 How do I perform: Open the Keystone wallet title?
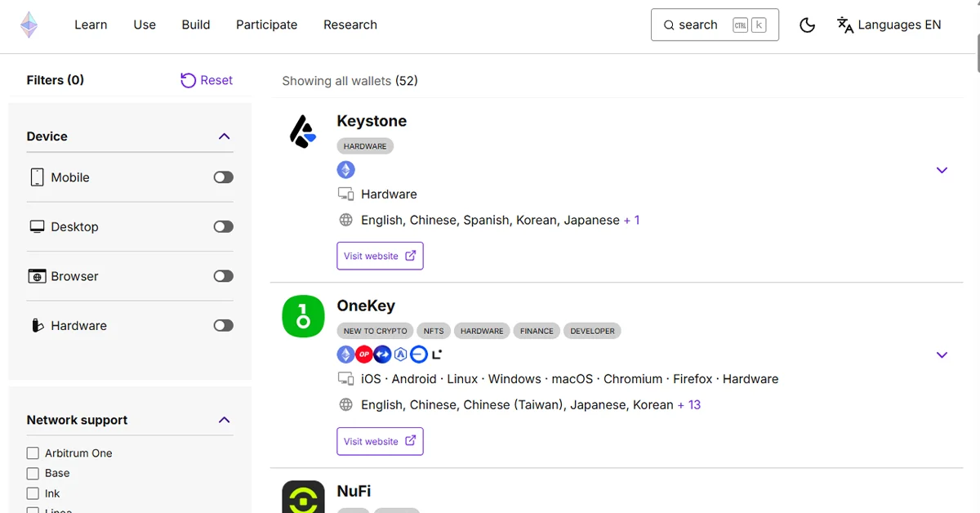pos(372,121)
